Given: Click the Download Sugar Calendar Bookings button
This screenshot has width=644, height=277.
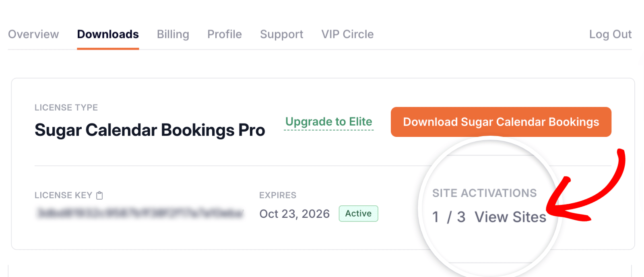Looking at the screenshot, I should [501, 122].
